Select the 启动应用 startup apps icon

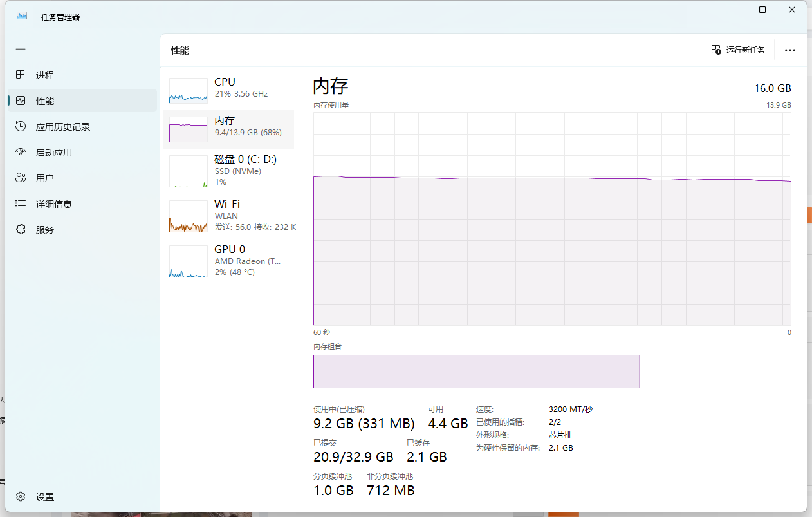pyautogui.click(x=21, y=153)
